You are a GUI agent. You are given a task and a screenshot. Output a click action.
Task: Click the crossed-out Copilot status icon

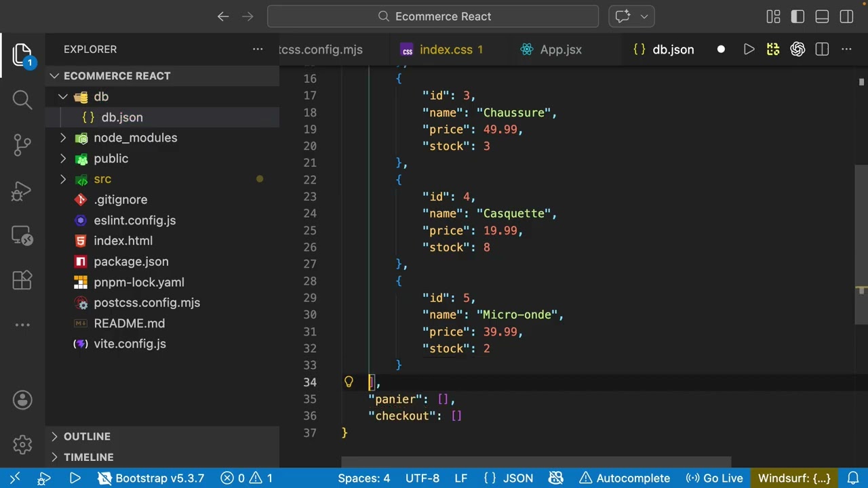pos(556,479)
